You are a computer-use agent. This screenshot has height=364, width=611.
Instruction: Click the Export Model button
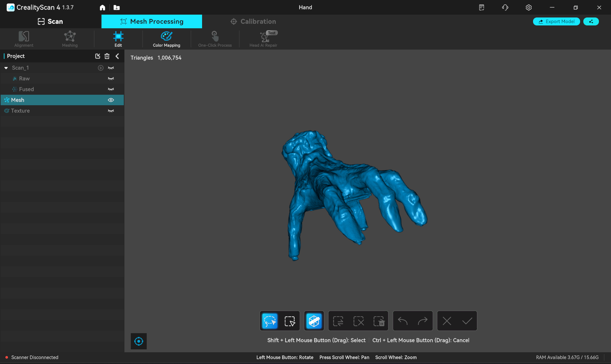556,22
